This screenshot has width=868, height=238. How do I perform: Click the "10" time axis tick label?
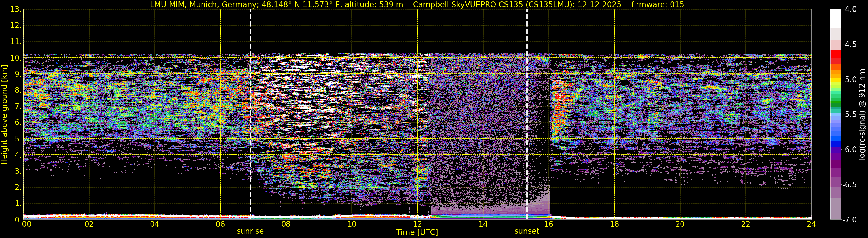coord(352,224)
